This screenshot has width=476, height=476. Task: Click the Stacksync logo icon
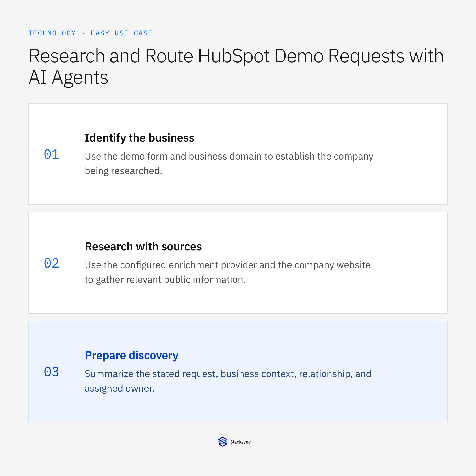tap(223, 442)
